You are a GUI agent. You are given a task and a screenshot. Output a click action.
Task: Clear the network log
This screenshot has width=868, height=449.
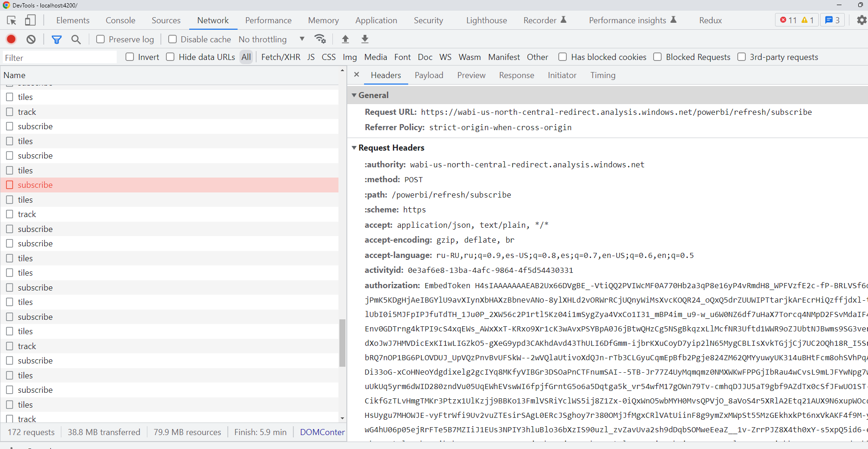point(30,39)
